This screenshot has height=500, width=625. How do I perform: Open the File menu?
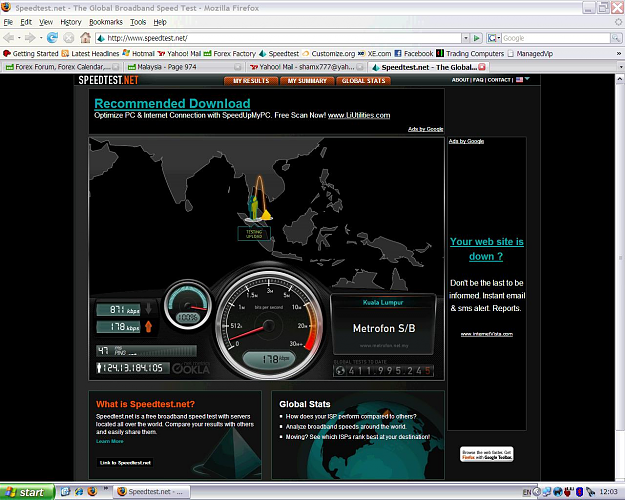pos(8,22)
